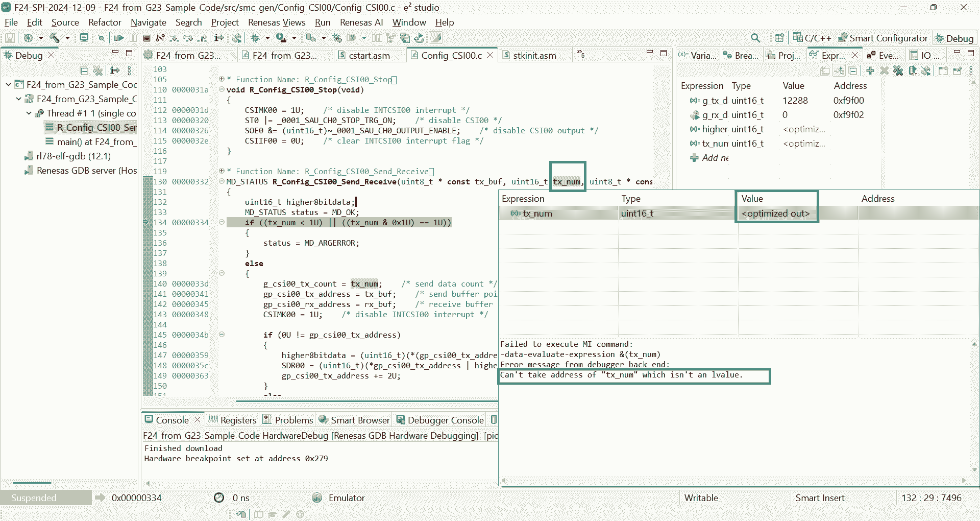Open the Renesas Views menu
980x521 pixels.
coord(276,22)
